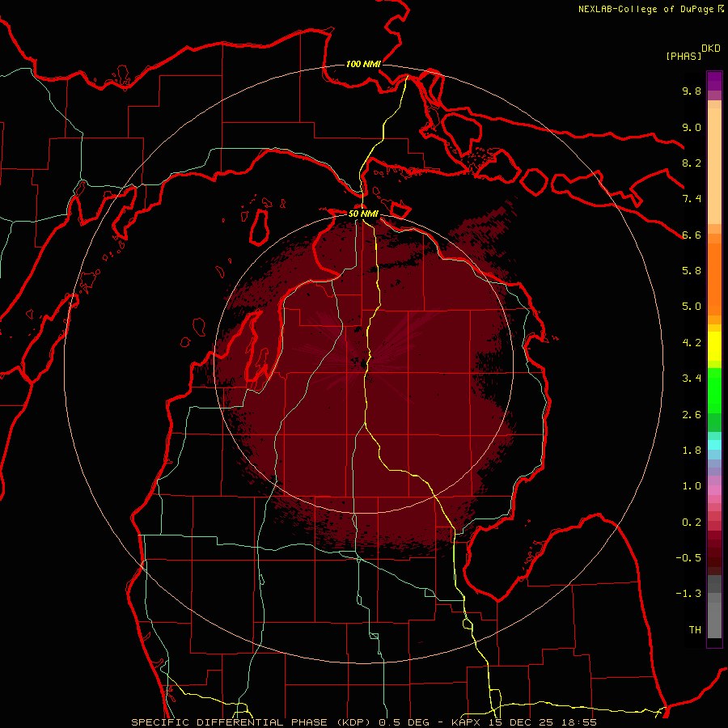Click the DKD label above the color scale
This screenshot has height=728, width=728.
710,49
